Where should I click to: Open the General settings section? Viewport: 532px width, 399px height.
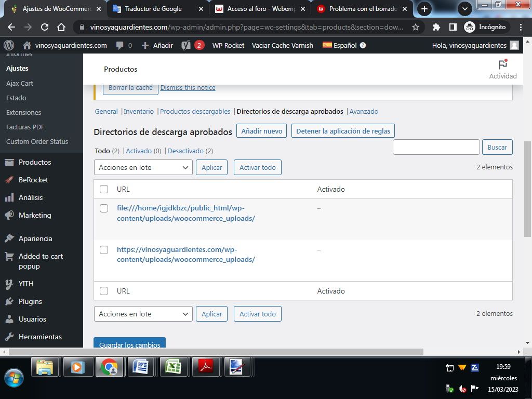click(x=106, y=111)
